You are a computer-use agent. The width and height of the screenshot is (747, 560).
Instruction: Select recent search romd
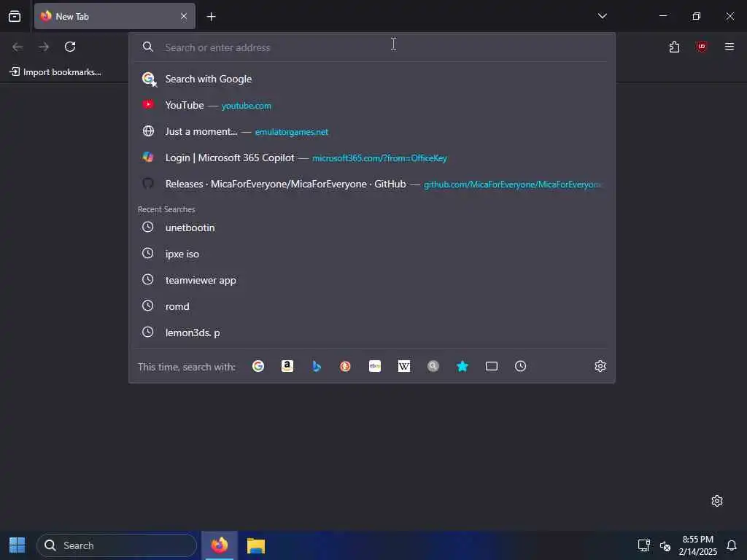click(371, 306)
